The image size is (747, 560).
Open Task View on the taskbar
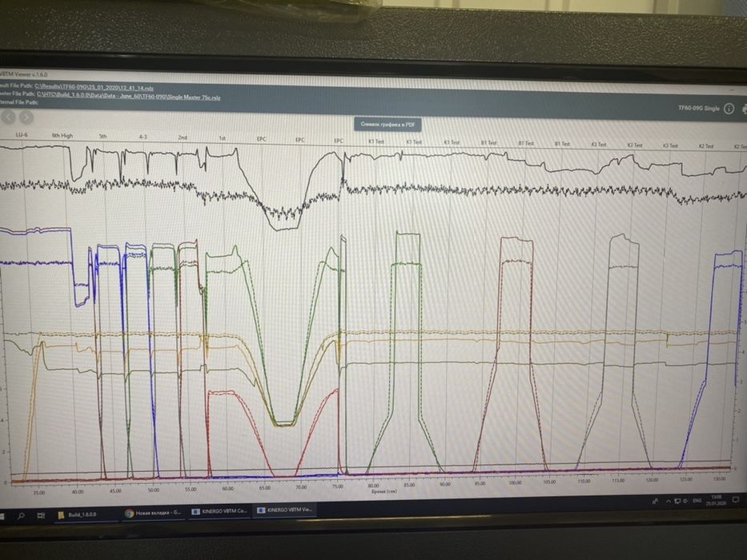click(x=41, y=515)
